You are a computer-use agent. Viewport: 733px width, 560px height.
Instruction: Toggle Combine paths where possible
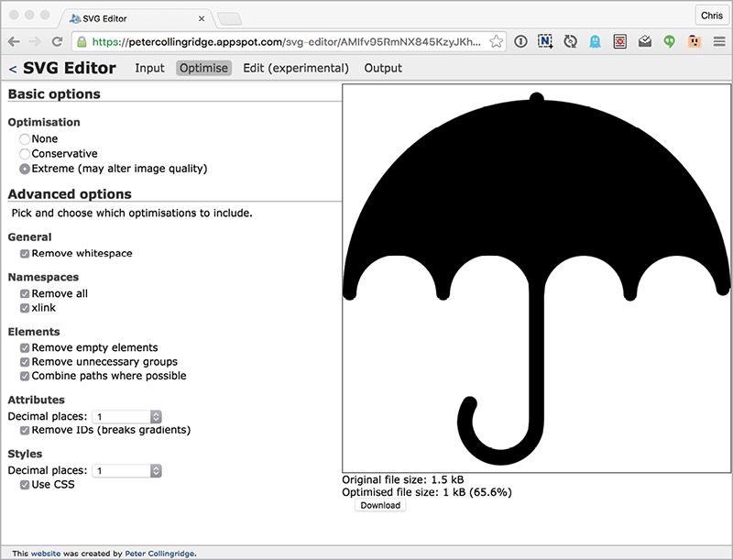point(25,376)
